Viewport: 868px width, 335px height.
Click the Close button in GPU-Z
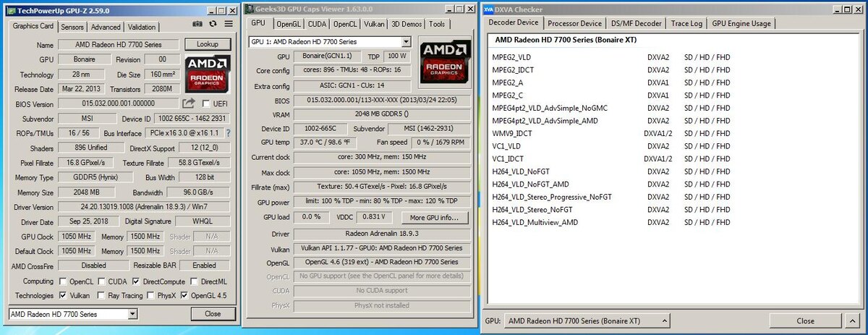click(x=212, y=314)
